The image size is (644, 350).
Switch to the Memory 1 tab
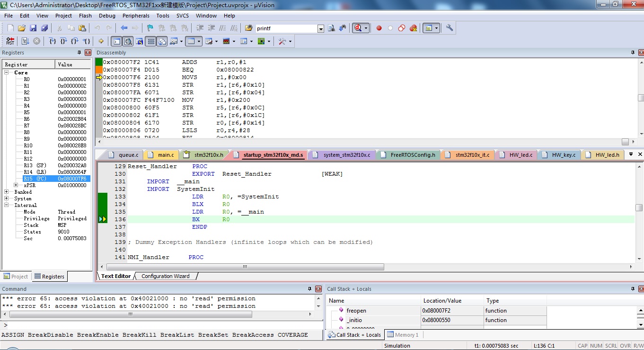coord(403,335)
